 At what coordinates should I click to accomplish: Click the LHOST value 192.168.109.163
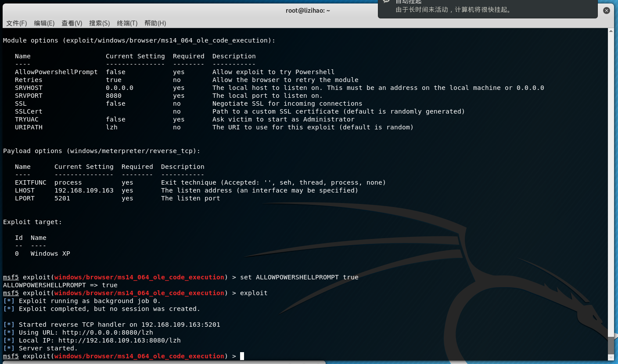[x=84, y=190]
